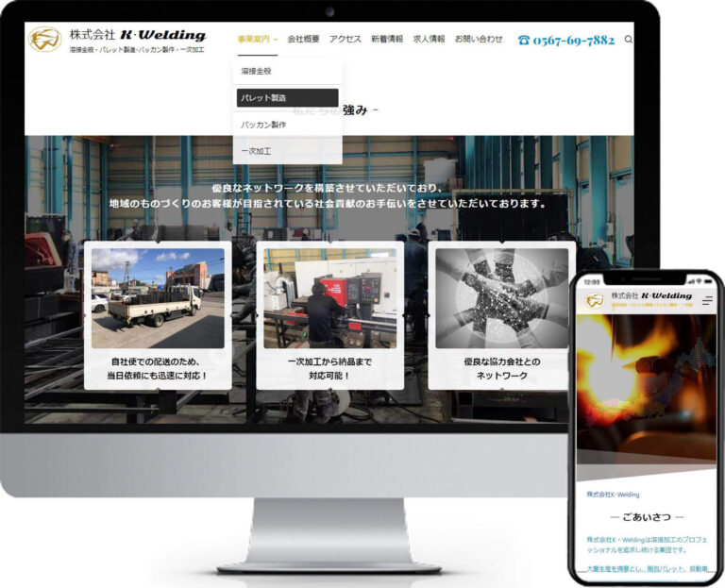Click the ごあいさつ heading on phone

(x=647, y=517)
